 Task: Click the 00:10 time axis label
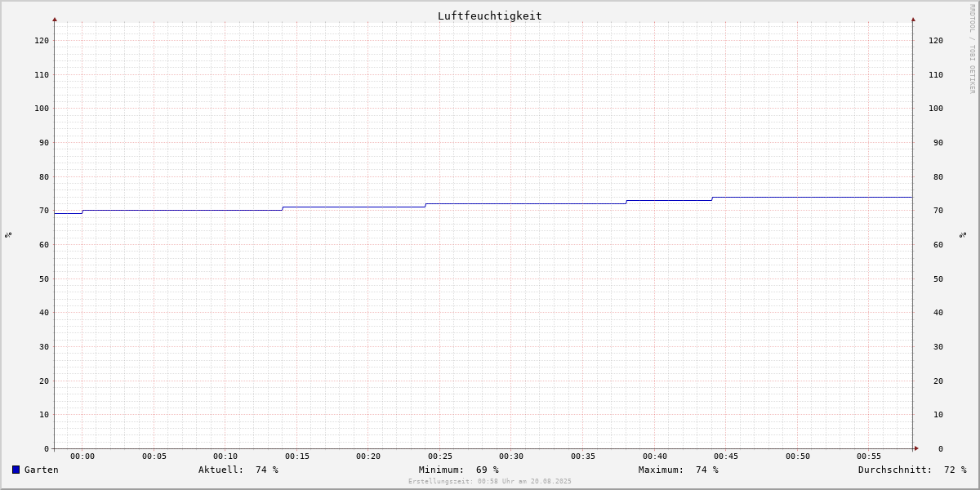tap(225, 457)
